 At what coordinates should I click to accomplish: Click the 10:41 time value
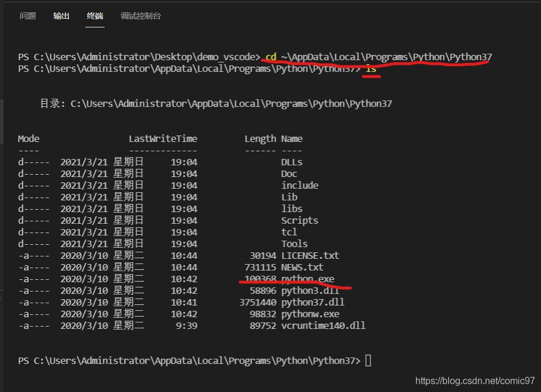tap(184, 303)
